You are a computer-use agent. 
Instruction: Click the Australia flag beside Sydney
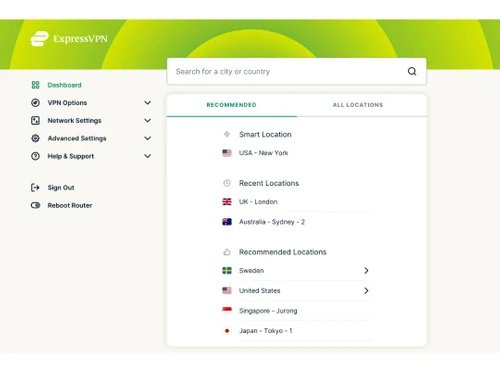[227, 222]
